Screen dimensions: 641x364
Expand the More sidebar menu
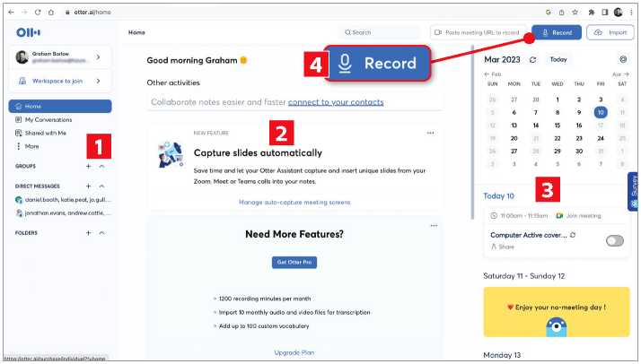tap(27, 146)
